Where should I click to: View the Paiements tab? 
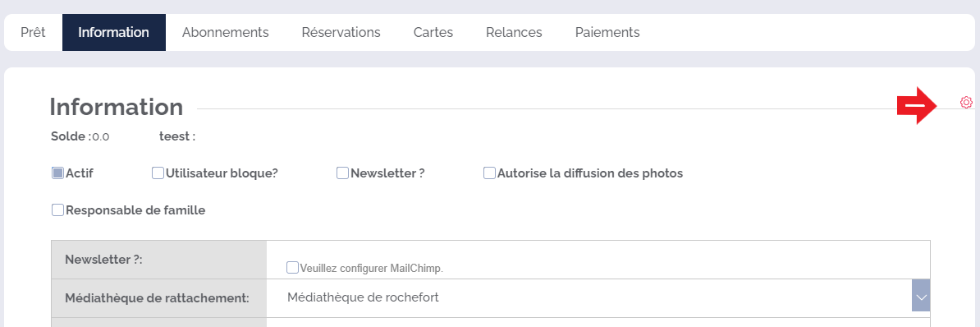click(x=607, y=32)
